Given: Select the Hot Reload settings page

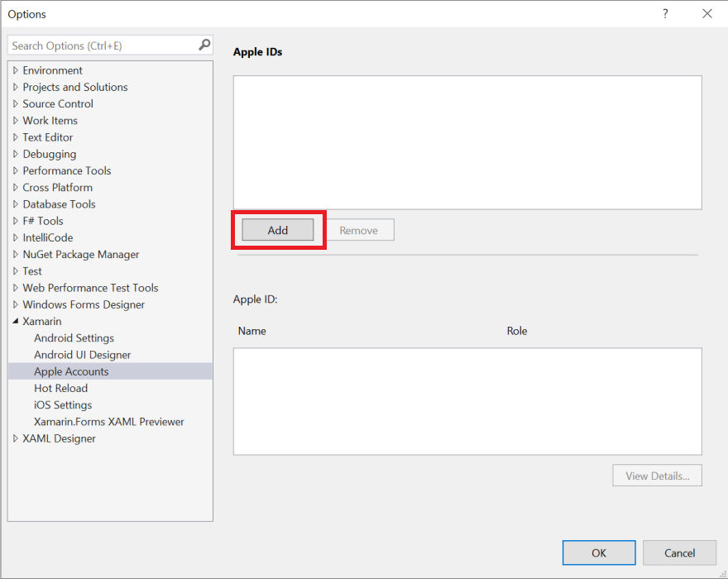Looking at the screenshot, I should point(60,388).
